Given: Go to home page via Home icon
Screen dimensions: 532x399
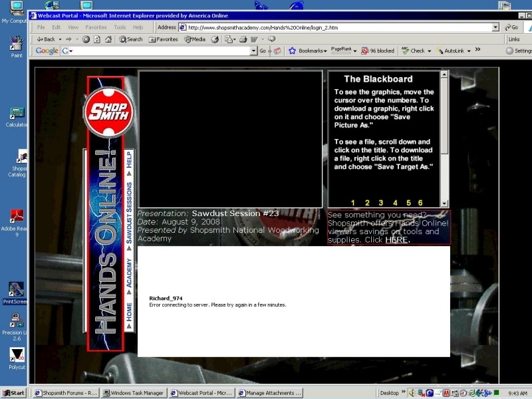Looking at the screenshot, I should click(x=108, y=39).
